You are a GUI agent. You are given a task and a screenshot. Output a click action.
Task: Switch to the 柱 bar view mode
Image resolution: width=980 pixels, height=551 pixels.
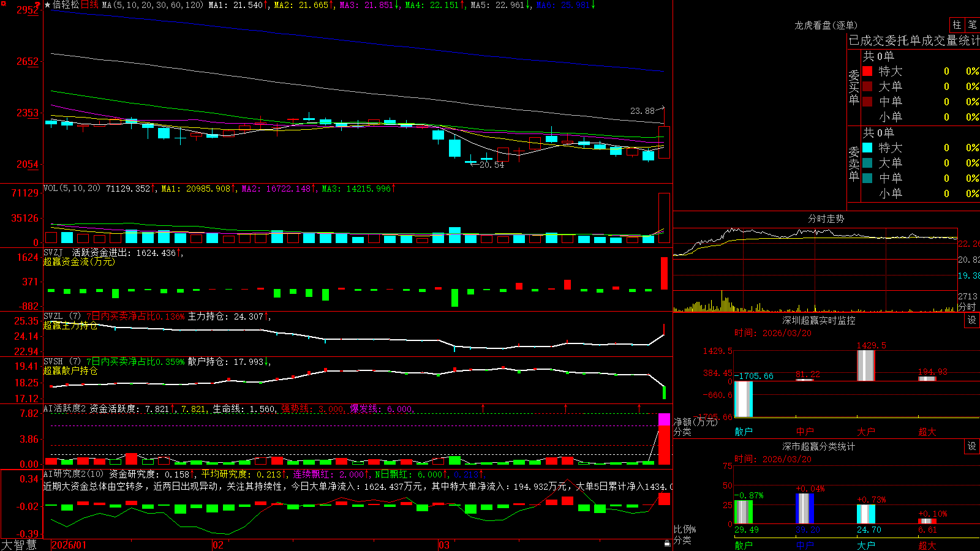957,24
